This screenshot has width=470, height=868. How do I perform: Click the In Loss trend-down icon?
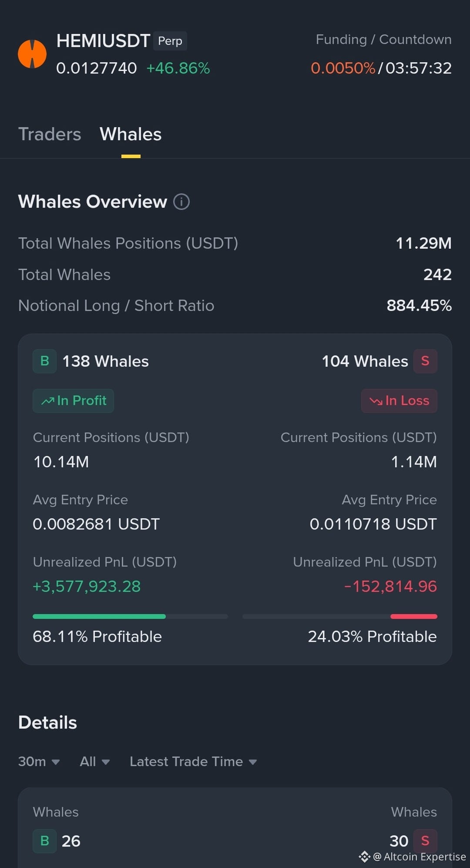(x=376, y=401)
